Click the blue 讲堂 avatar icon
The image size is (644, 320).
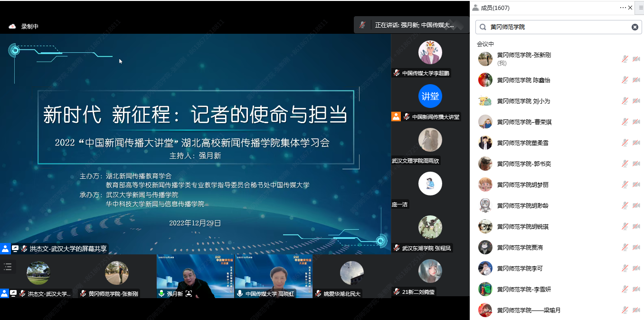tap(430, 96)
